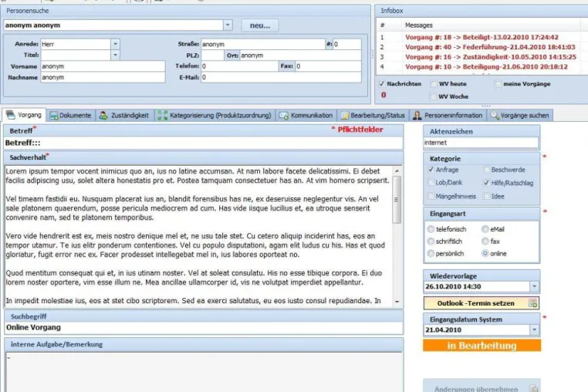Viewport: 588px width, 392px height.
Task: Open the Vorgang tab
Action: 24,115
